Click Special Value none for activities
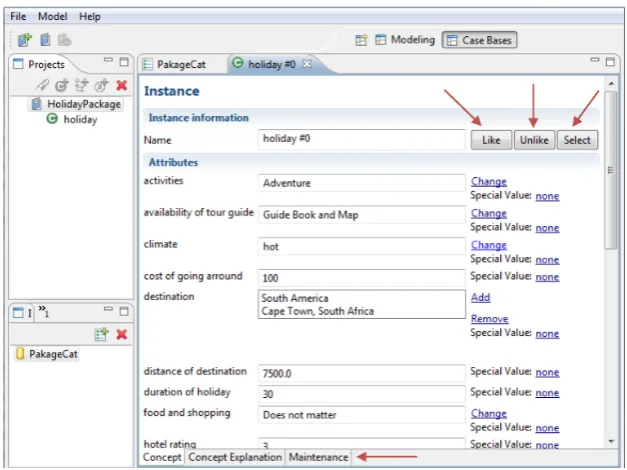 (547, 196)
